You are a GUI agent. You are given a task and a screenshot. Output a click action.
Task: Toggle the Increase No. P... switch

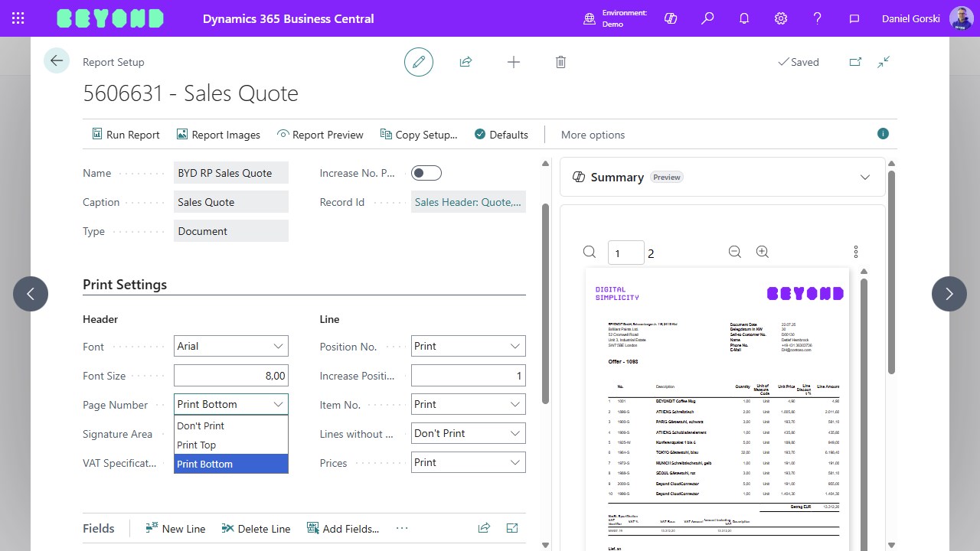click(x=426, y=173)
